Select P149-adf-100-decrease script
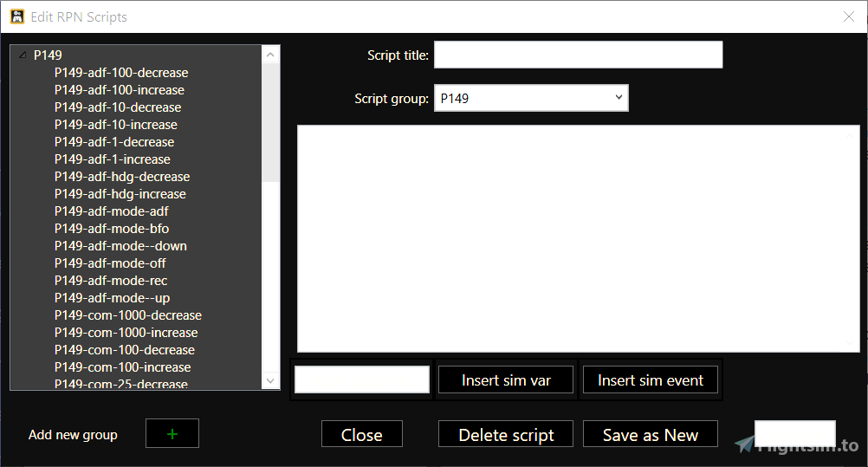Screen dimensions: 868x467 [x=121, y=73]
